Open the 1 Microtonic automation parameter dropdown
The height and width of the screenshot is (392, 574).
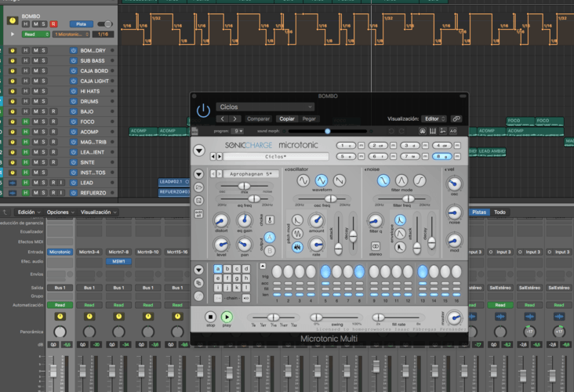click(71, 34)
